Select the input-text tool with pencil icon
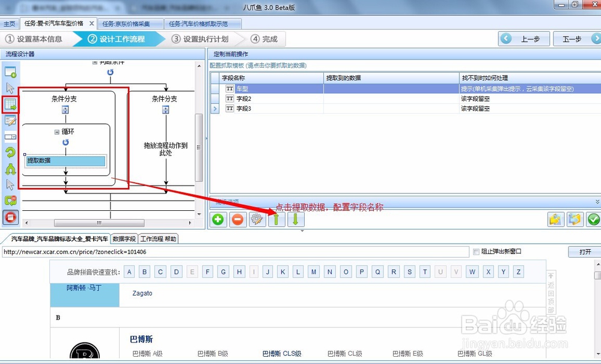Image resolution: width=601 pixels, height=364 pixels. pos(10,120)
